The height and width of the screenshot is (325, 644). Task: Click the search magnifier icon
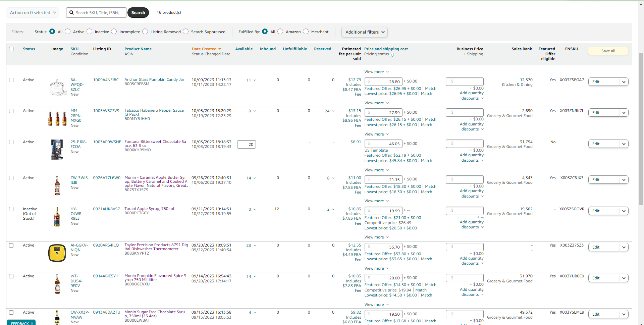(71, 13)
